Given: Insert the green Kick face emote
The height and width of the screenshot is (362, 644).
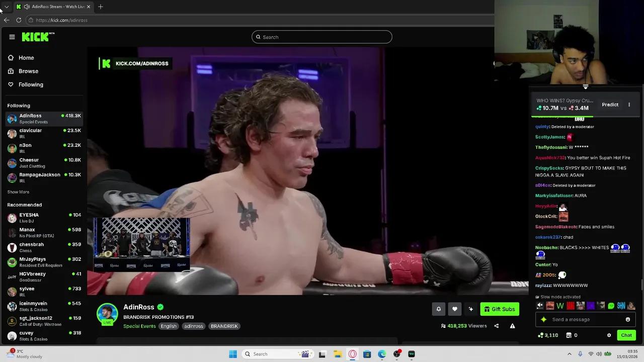Looking at the screenshot, I should tap(611, 306).
